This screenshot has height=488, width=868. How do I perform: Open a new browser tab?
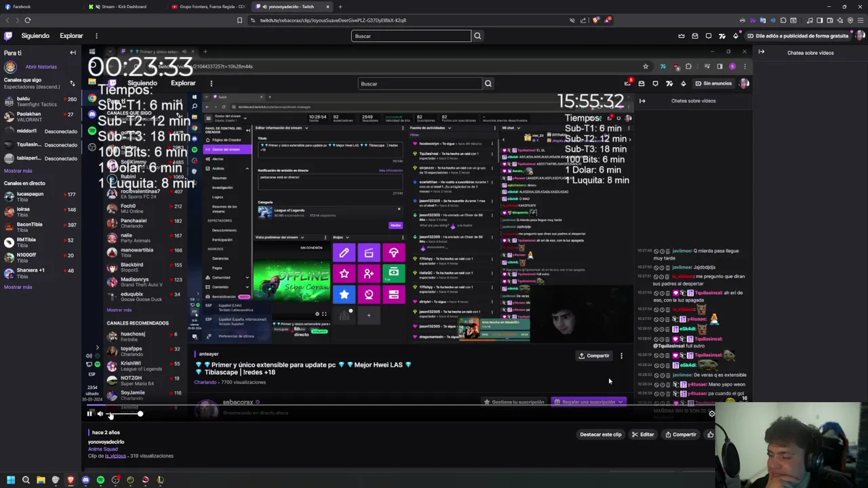point(340,7)
